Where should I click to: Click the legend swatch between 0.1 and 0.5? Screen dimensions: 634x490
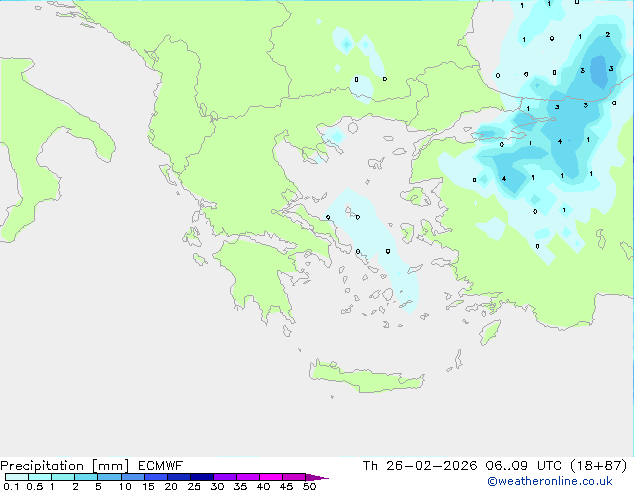point(17,477)
